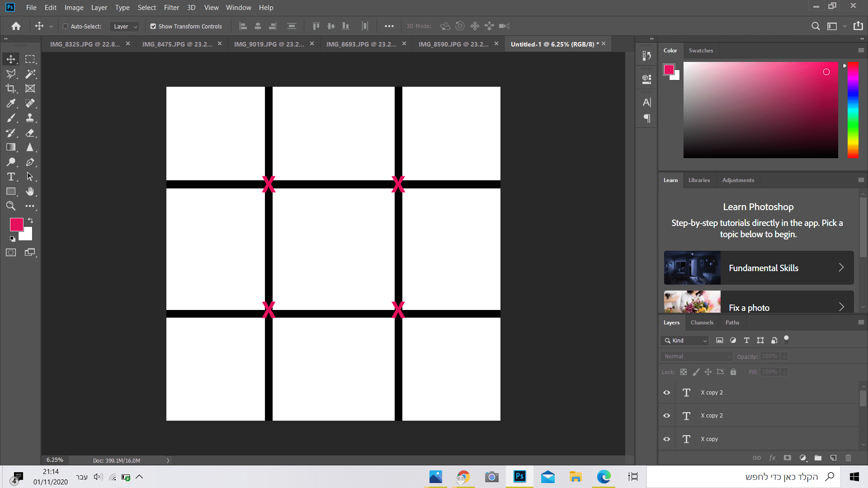The height and width of the screenshot is (488, 868).
Task: Select the Eraser tool
Action: click(x=30, y=133)
